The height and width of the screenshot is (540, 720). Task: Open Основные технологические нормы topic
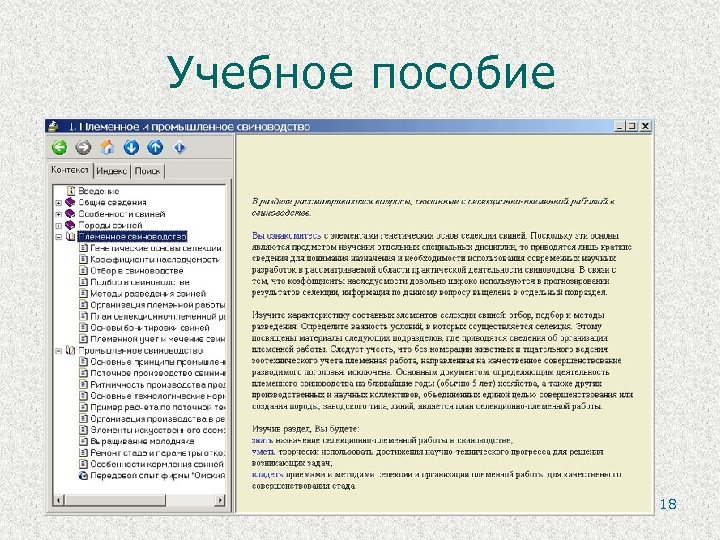coord(158,396)
